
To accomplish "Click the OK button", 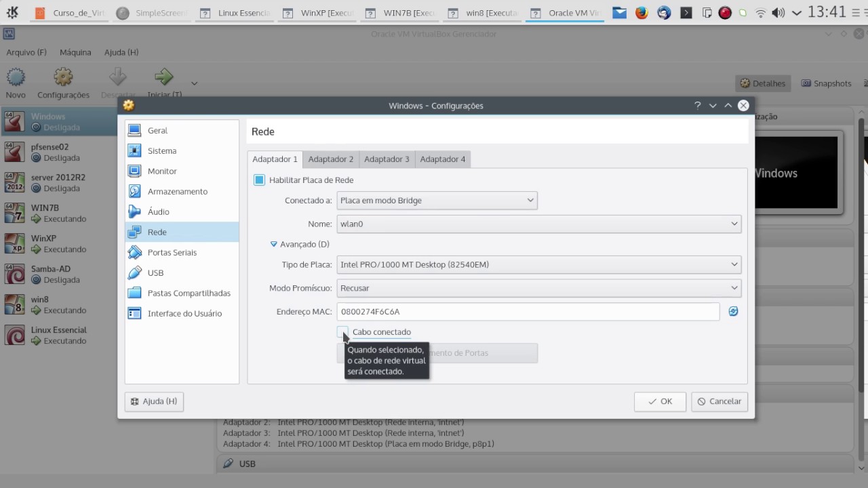I will [660, 401].
